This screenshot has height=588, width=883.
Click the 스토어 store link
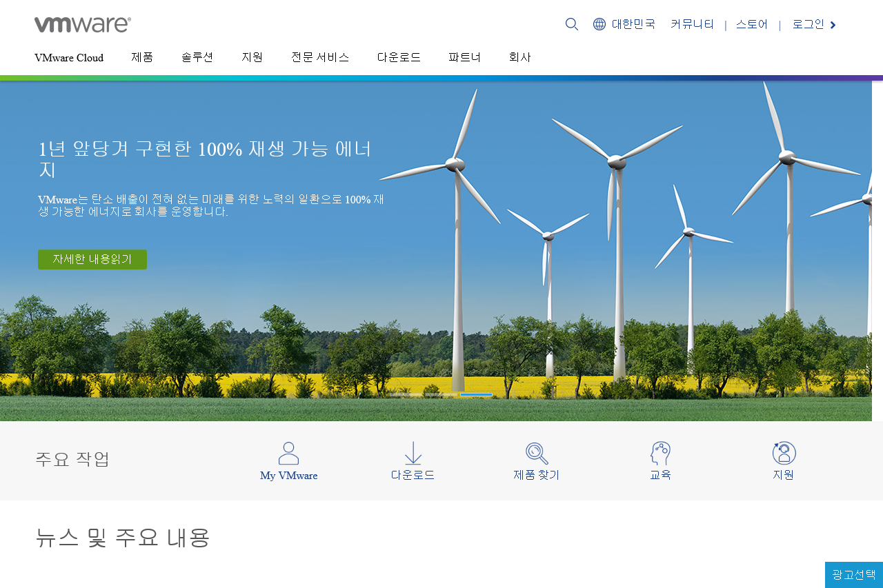(x=752, y=24)
